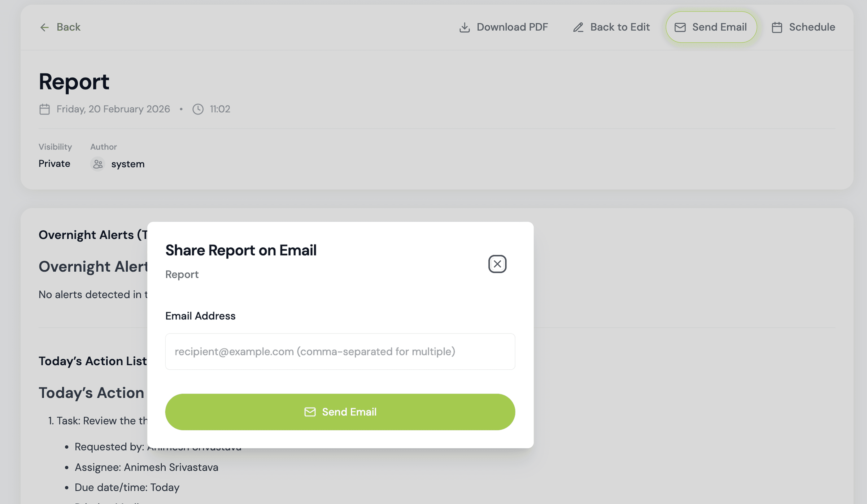Close the Share Report on Email dialog
This screenshot has width=867, height=504.
(497, 264)
